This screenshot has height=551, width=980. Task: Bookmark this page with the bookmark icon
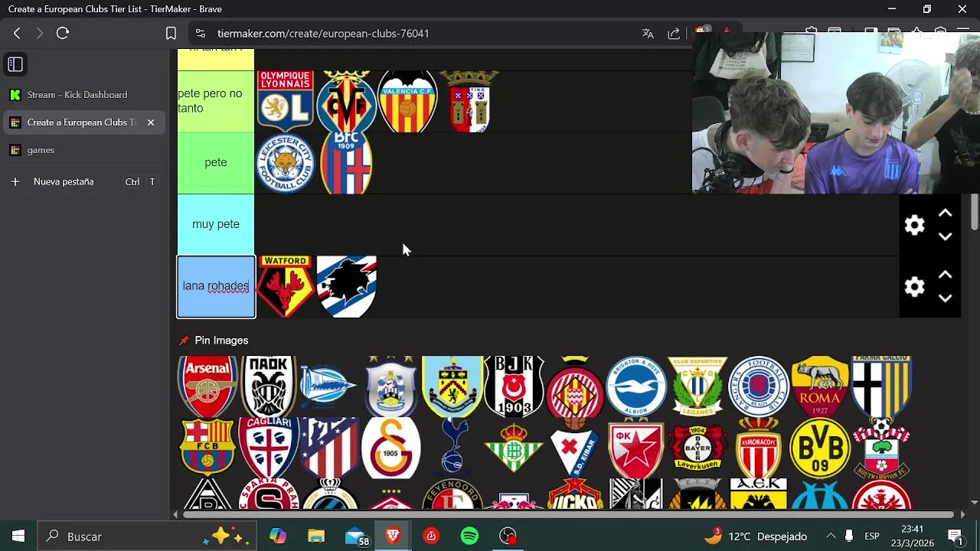coord(171,34)
